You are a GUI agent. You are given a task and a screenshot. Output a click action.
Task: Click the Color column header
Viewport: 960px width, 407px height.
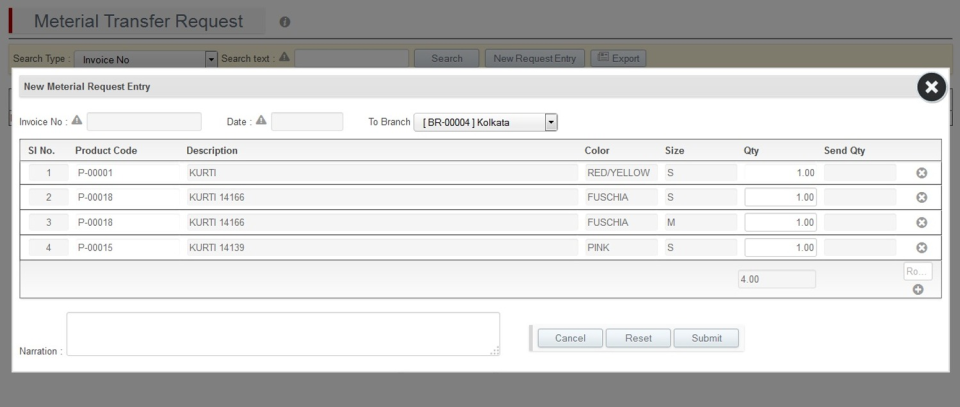[597, 151]
